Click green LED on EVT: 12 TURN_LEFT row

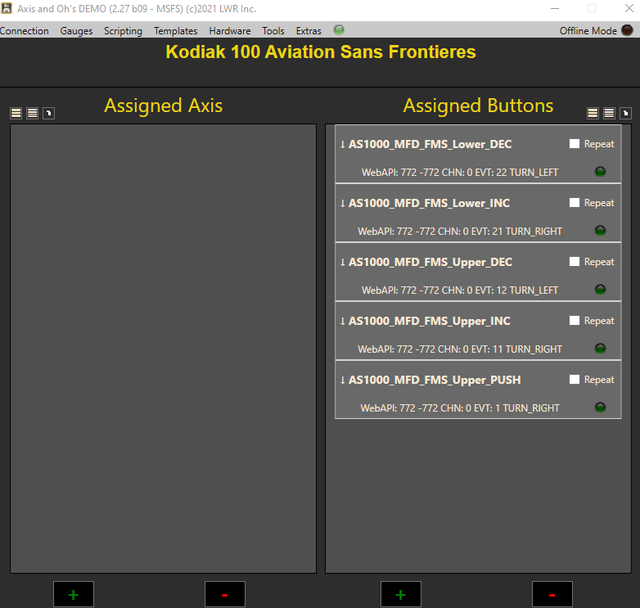[600, 290]
